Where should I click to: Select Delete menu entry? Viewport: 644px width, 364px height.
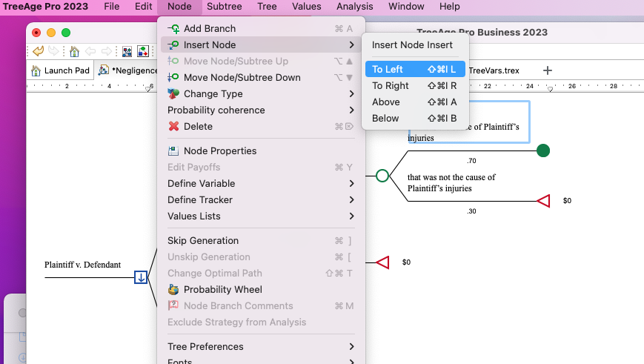261,126
